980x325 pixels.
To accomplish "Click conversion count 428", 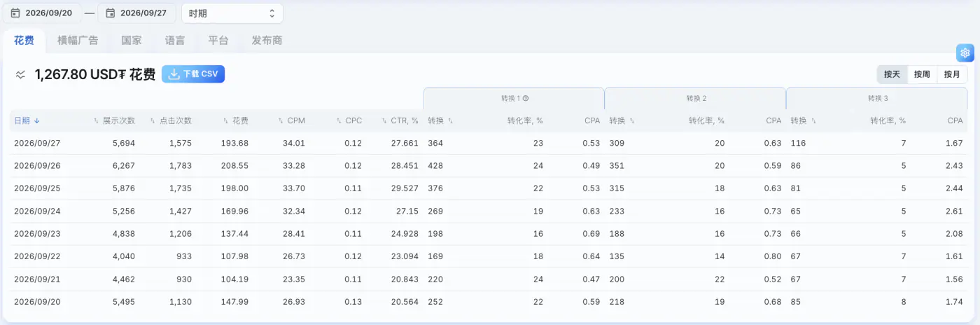I will 435,166.
